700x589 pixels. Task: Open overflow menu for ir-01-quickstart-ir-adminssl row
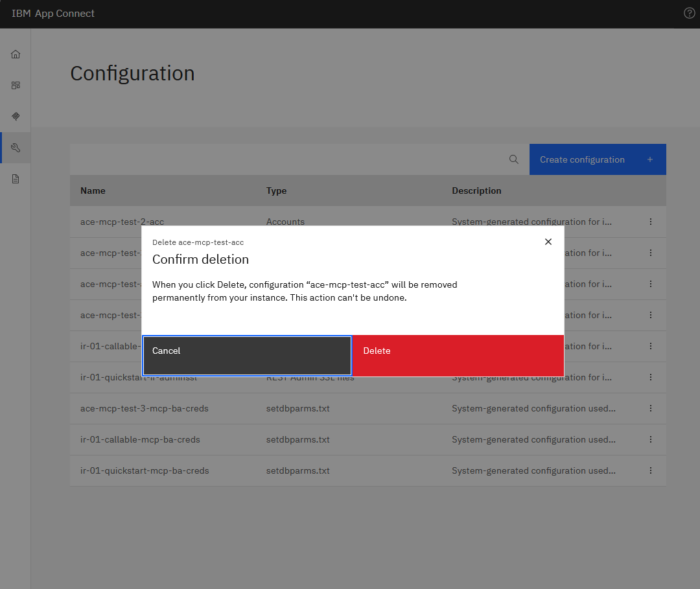651,378
